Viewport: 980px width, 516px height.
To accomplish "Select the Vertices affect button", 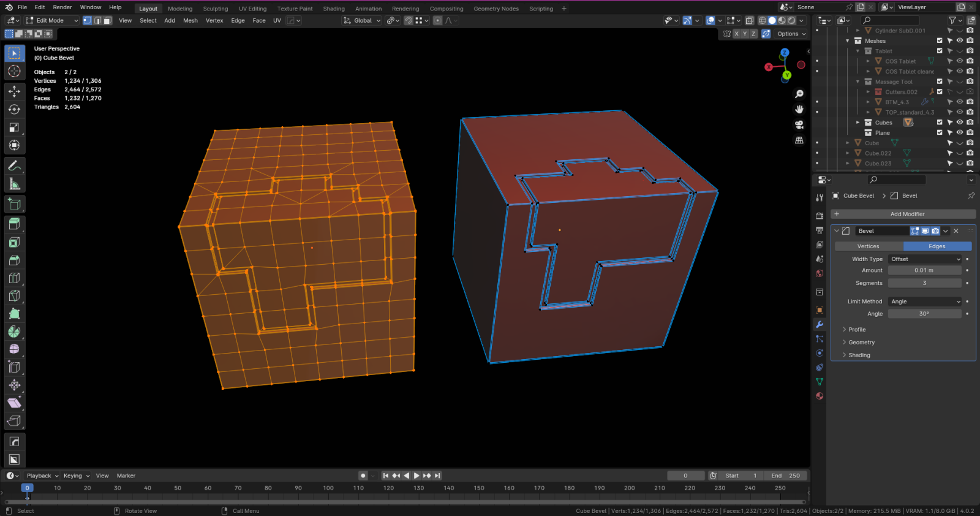I will (x=869, y=246).
